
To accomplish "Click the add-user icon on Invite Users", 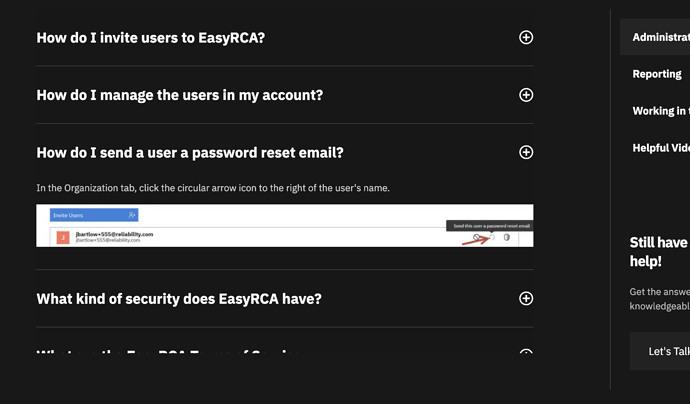I will click(x=131, y=215).
